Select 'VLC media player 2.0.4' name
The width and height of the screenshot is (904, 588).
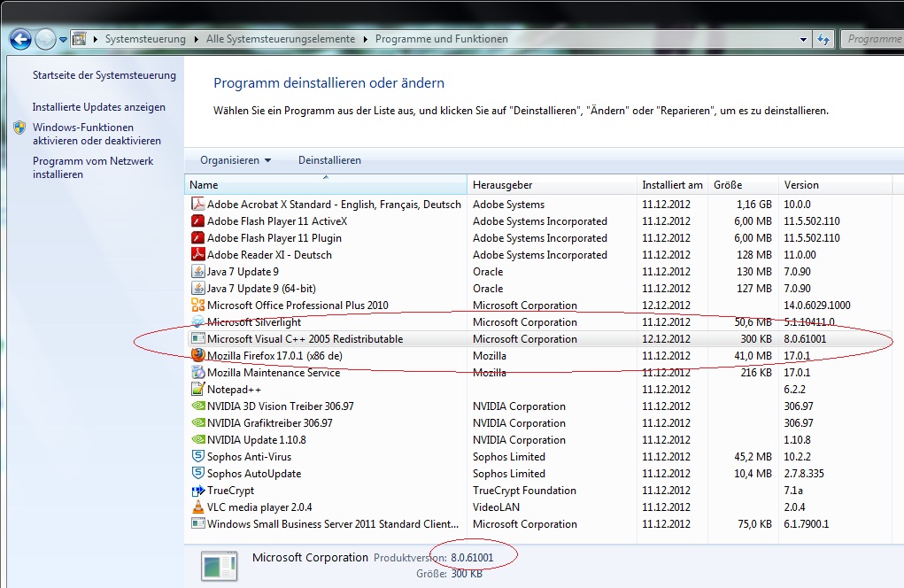(x=259, y=507)
